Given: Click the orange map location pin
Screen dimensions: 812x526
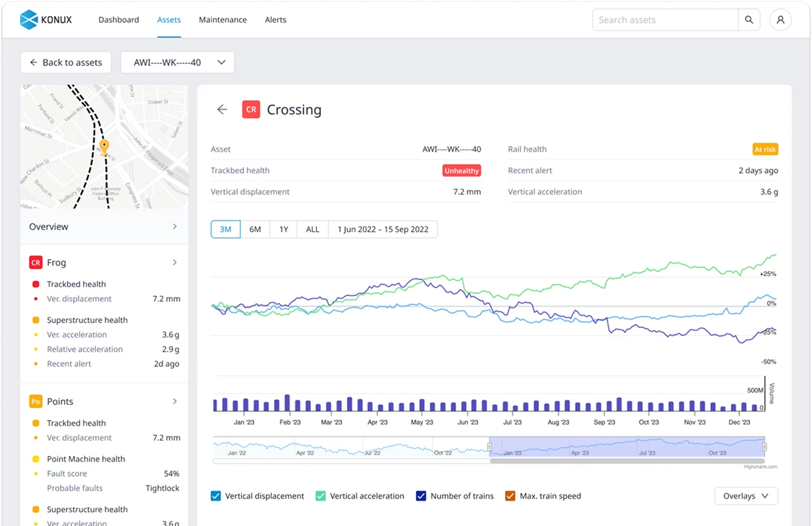Looking at the screenshot, I should pyautogui.click(x=104, y=146).
